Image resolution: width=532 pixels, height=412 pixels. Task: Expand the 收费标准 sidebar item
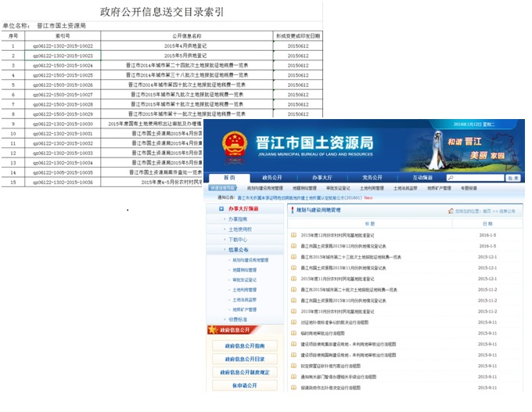pyautogui.click(x=238, y=319)
